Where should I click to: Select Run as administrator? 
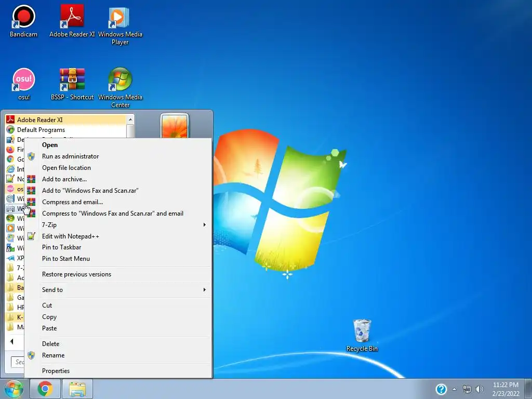[118, 156]
